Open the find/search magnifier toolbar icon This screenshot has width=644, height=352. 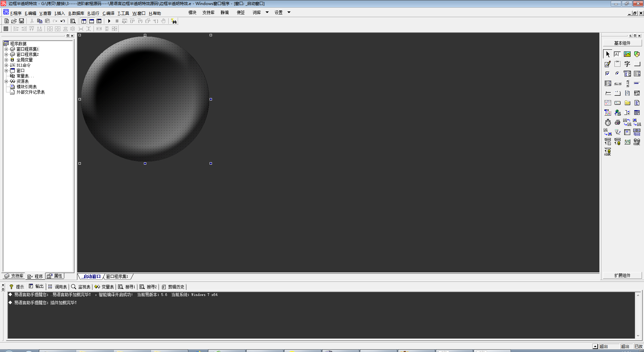(x=73, y=21)
